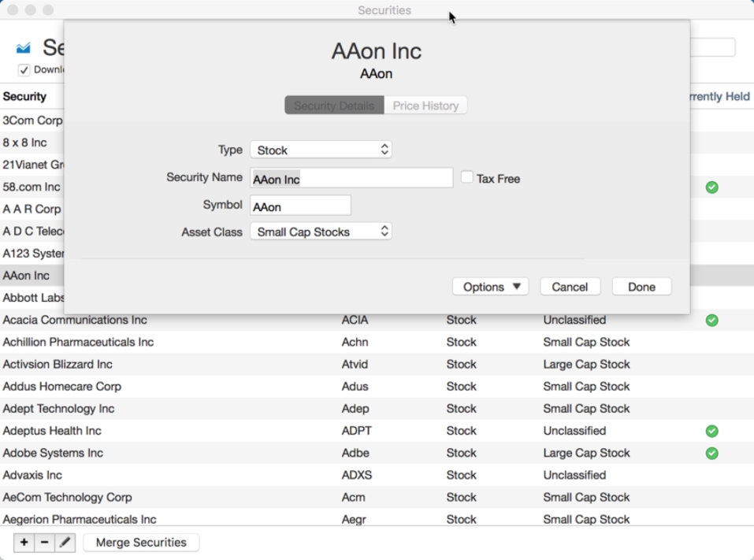Image resolution: width=754 pixels, height=560 pixels.
Task: Enable the Tax Free checkbox
Action: point(467,178)
